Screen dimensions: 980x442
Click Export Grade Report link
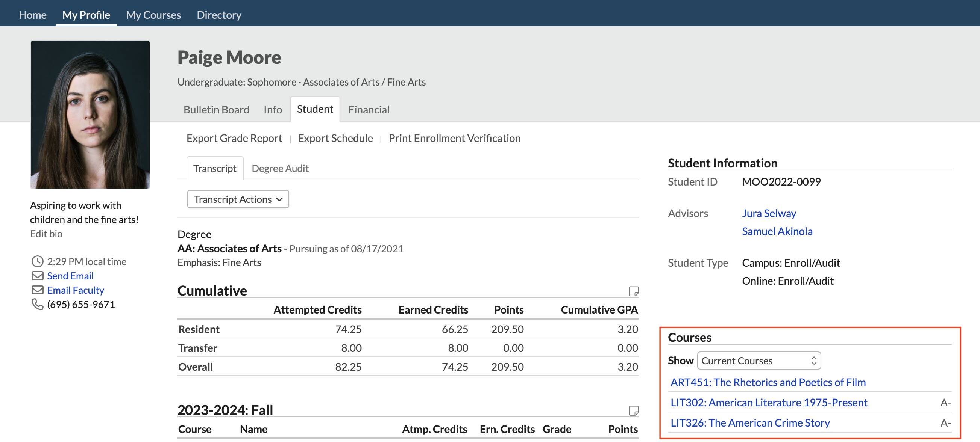[234, 138]
